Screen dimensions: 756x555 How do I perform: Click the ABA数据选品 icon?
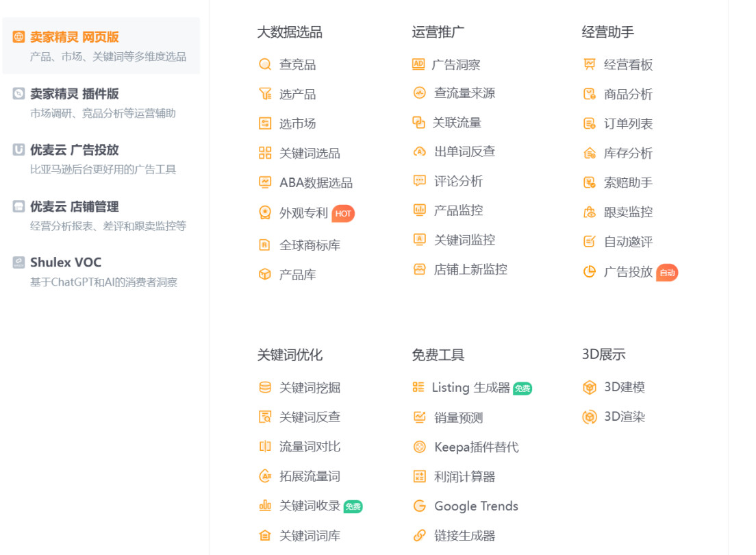[x=265, y=182]
